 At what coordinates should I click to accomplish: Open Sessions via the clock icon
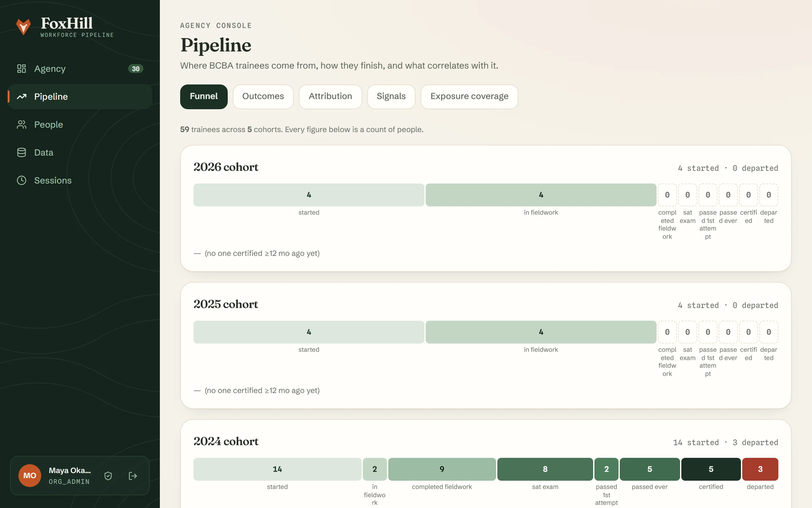point(22,180)
